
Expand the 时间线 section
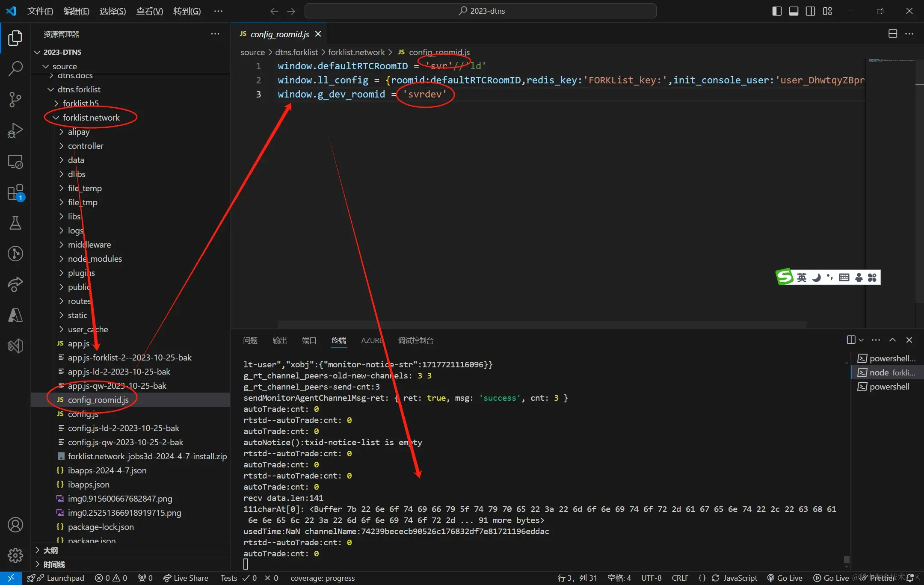tap(54, 564)
